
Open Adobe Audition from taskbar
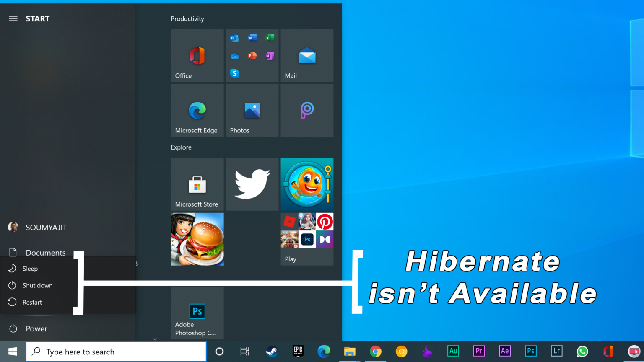tap(453, 351)
